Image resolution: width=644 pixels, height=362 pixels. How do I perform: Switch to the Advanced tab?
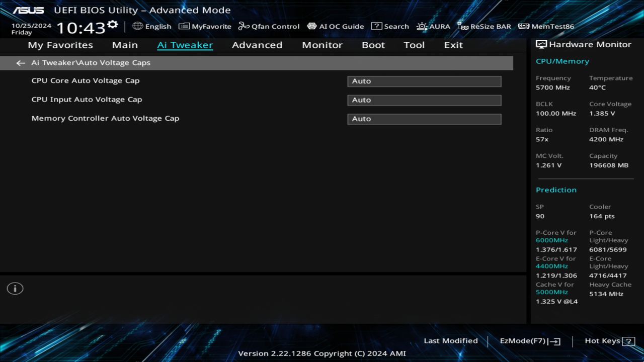tap(257, 45)
